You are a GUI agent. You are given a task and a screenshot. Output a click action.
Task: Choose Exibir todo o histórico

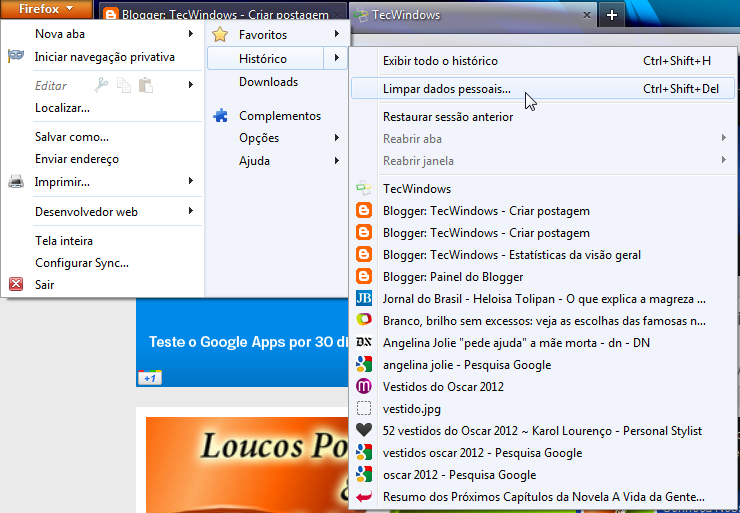(440, 61)
